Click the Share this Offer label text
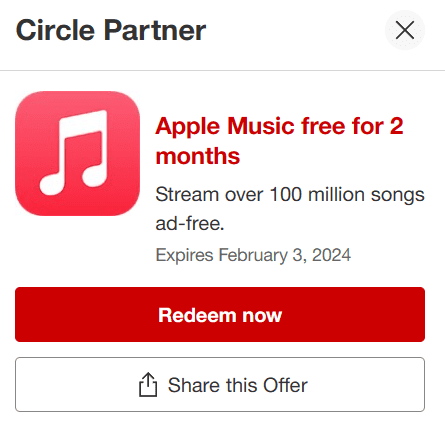Viewport: 445px width, 430px height. (237, 385)
